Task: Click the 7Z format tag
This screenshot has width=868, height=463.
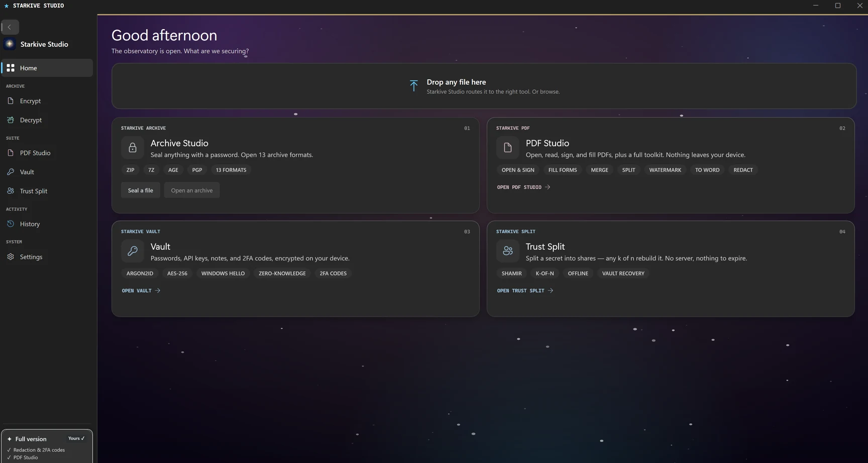Action: [151, 170]
